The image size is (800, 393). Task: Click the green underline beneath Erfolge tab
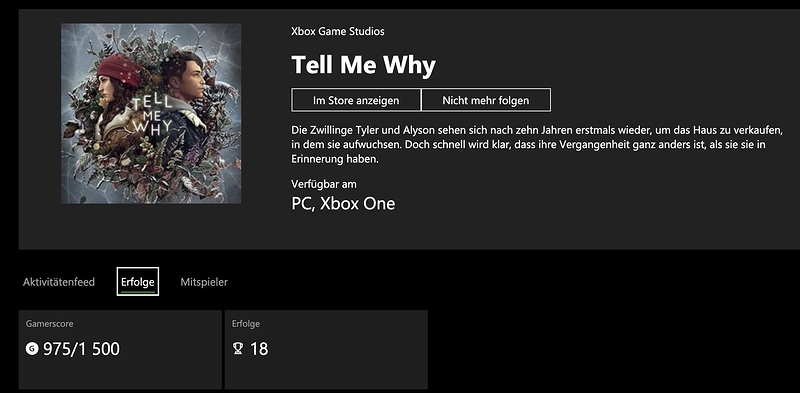pos(138,290)
